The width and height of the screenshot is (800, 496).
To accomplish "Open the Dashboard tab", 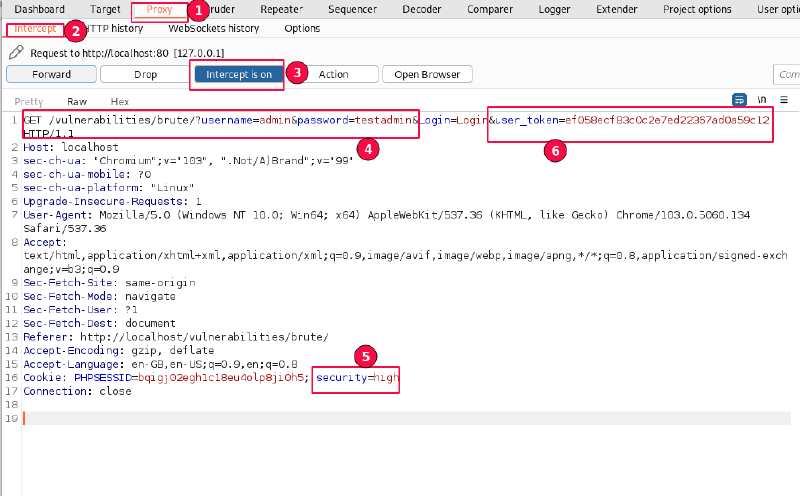I will (40, 10).
